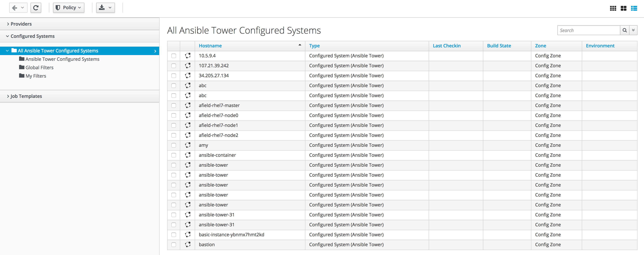The image size is (644, 255).
Task: Click the system icon for amy
Action: pyautogui.click(x=187, y=145)
